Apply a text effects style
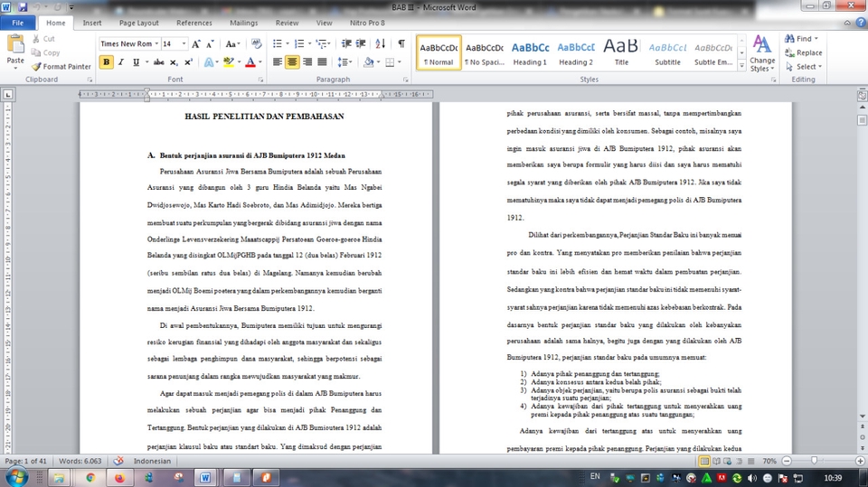Image resolution: width=868 pixels, height=487 pixels. click(209, 62)
